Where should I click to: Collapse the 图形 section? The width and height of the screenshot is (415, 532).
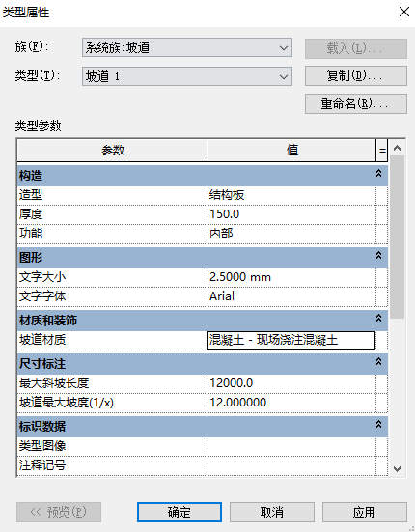378,255
